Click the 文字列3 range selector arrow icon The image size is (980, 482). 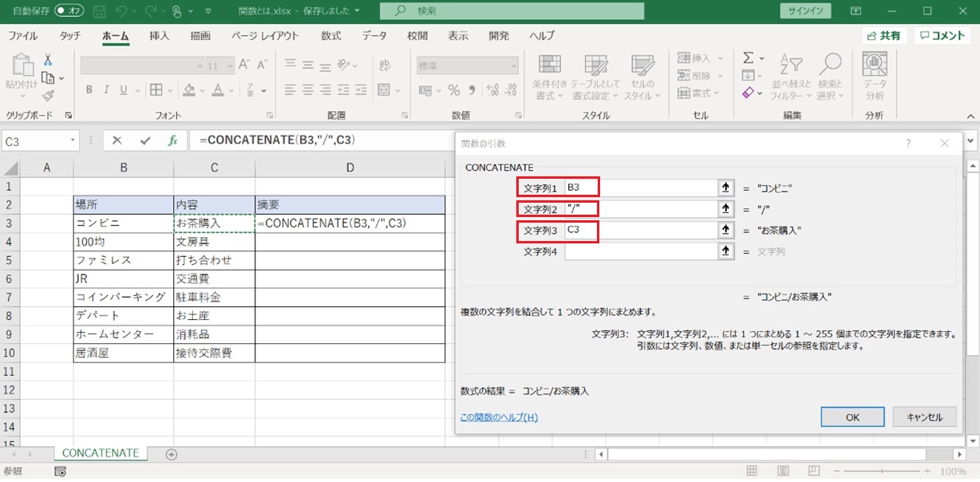[725, 230]
